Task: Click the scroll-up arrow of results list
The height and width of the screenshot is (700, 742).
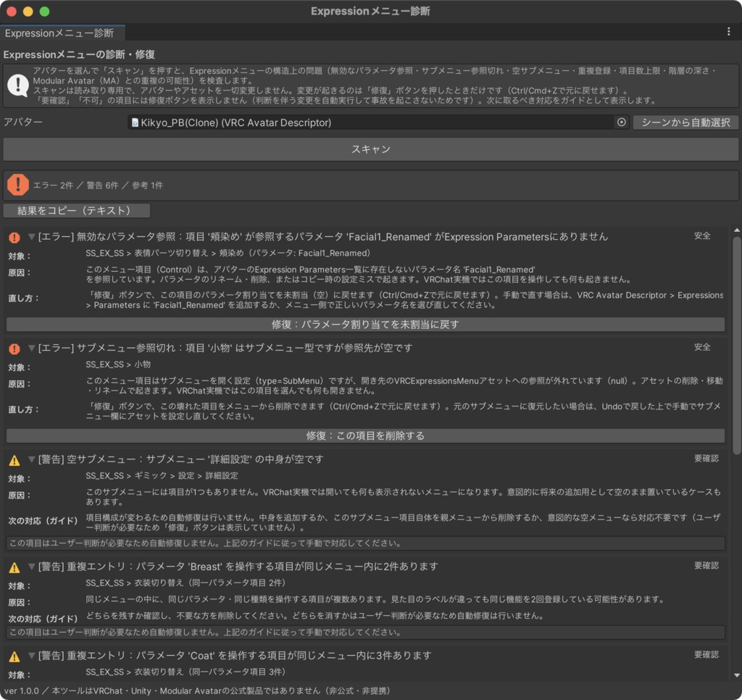Action: [x=737, y=230]
